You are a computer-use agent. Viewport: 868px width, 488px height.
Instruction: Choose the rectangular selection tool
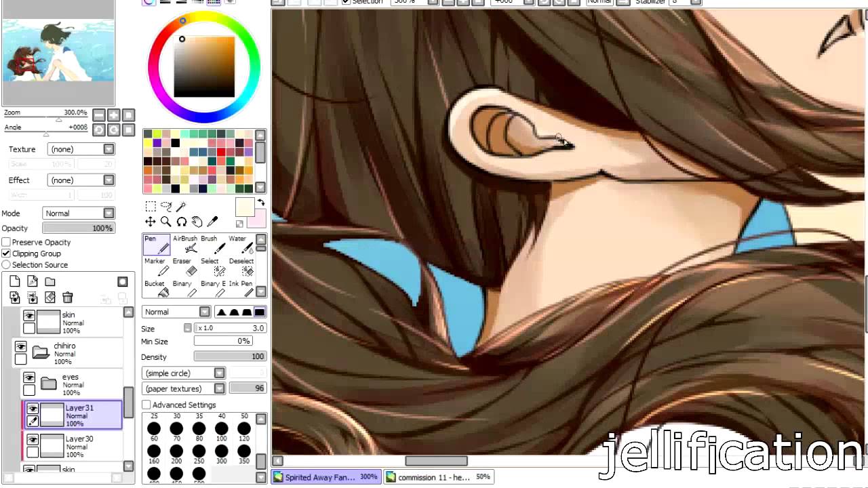(151, 207)
